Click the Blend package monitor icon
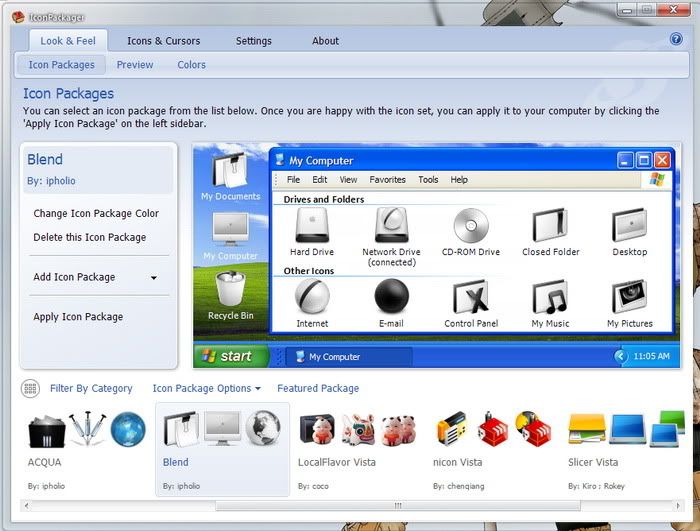Screen dimensions: 700x531 tap(223, 428)
